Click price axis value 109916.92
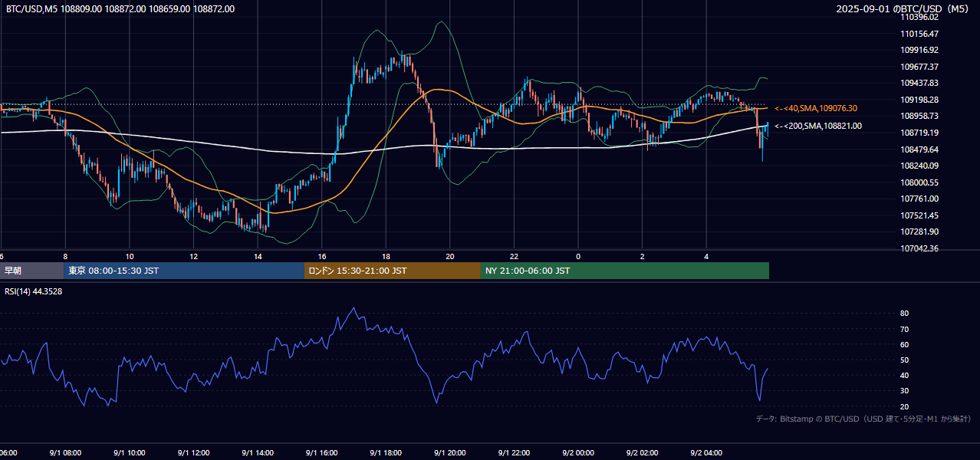The height and width of the screenshot is (460, 980). point(919,50)
